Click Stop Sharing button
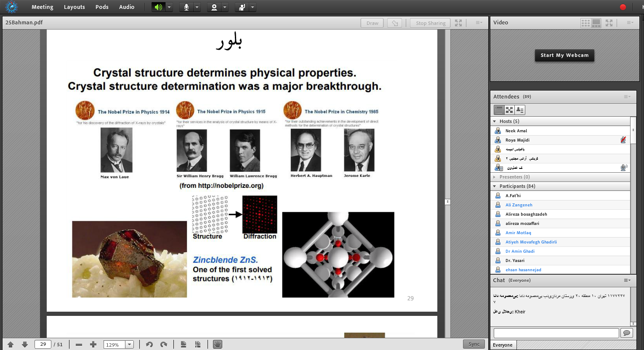644x350 pixels. [x=431, y=23]
